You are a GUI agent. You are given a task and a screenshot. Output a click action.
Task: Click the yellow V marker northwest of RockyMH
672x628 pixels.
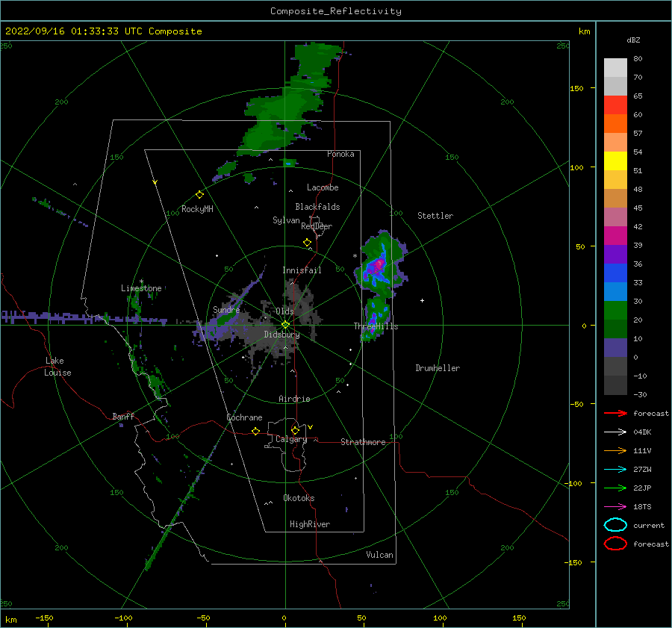coord(155,182)
